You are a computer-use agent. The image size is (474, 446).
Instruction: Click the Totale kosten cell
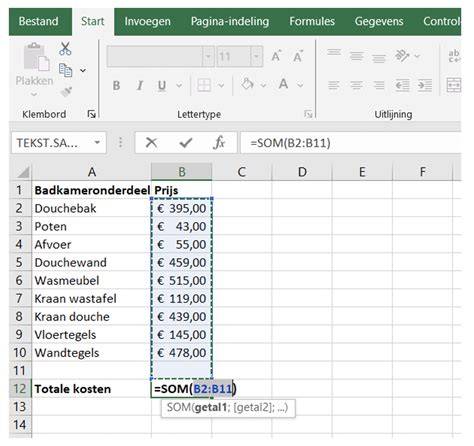point(92,389)
